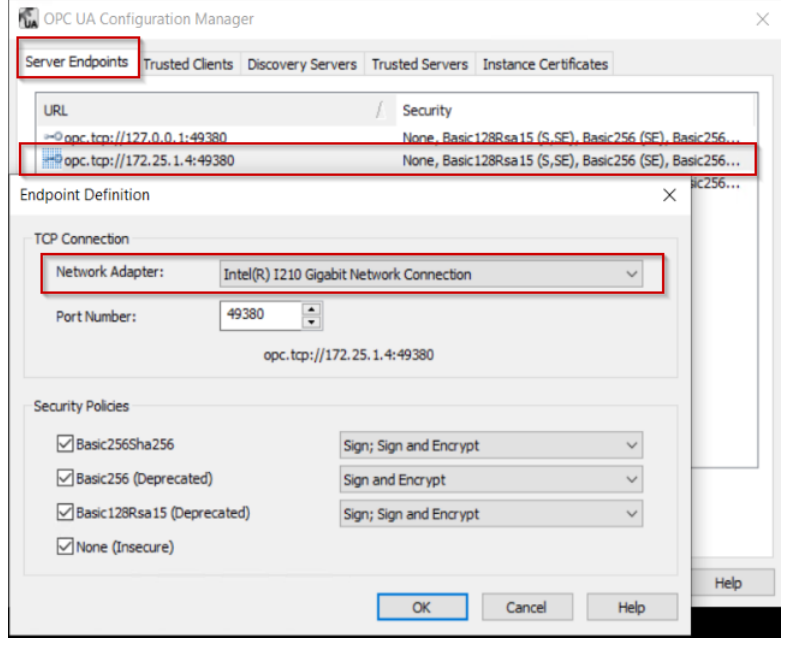Image resolution: width=785 pixels, height=646 pixels.
Task: Switch to the Trusted Clients tab
Action: pyautogui.click(x=188, y=64)
